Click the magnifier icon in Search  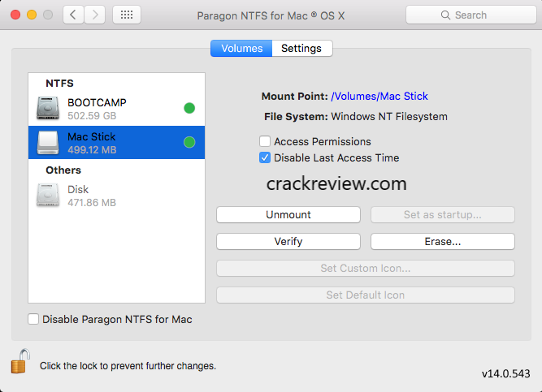coord(445,15)
